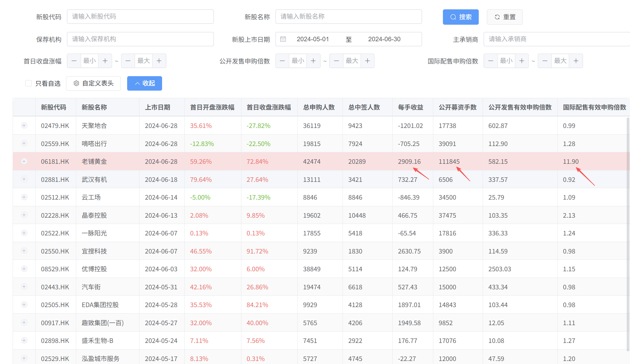Expand row 08529.HK 优博控股
The height and width of the screenshot is (364, 630).
coord(24,269)
